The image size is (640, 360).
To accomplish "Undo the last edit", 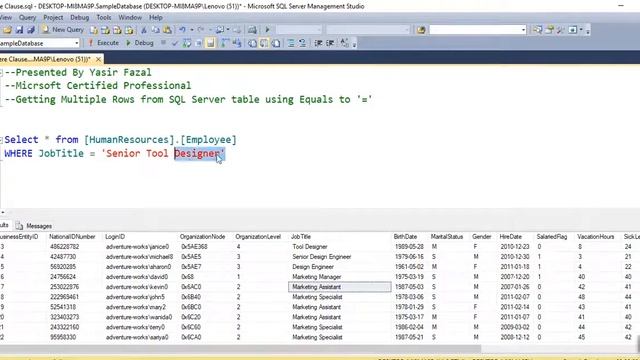I will [x=182, y=30].
